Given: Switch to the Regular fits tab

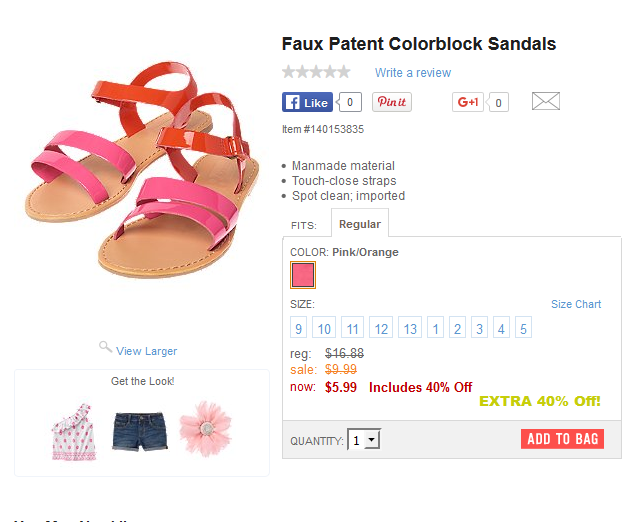Looking at the screenshot, I should (360, 224).
